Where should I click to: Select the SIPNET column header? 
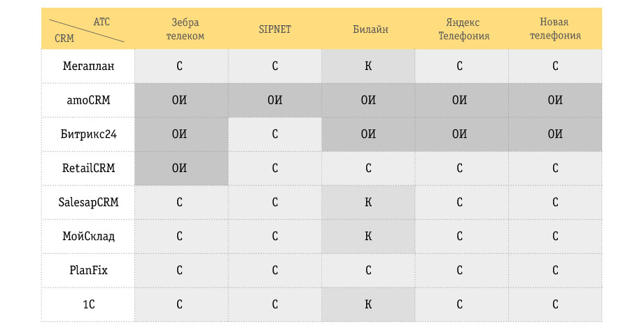pos(275,29)
